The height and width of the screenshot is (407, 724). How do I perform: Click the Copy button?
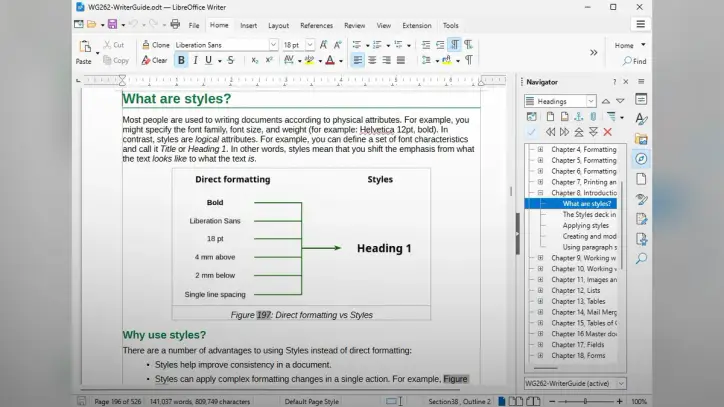[x=116, y=60]
